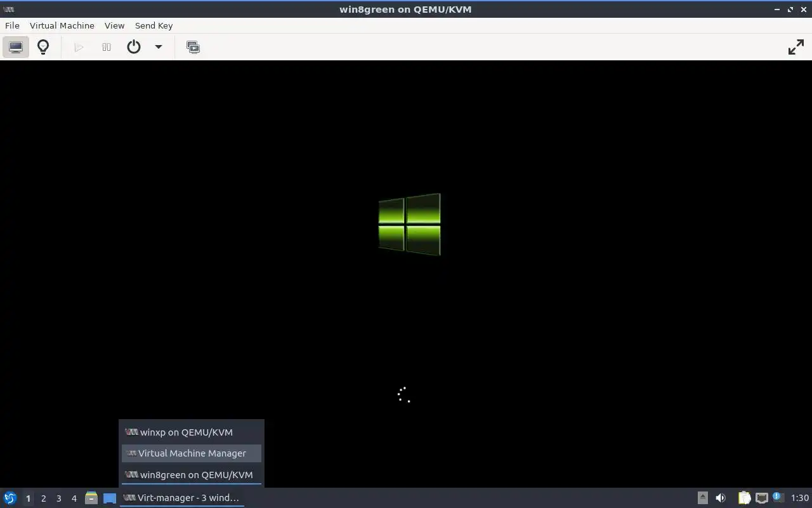Open manage VM snapshots icon
The width and height of the screenshot is (812, 508).
pyautogui.click(x=193, y=47)
